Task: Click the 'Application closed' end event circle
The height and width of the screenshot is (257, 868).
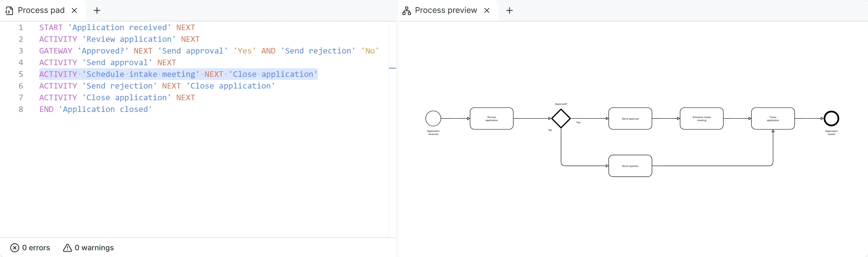Action: pos(831,118)
